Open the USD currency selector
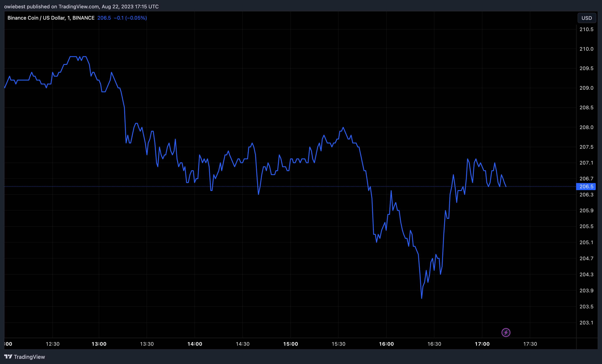The width and height of the screenshot is (602, 364). (x=587, y=18)
